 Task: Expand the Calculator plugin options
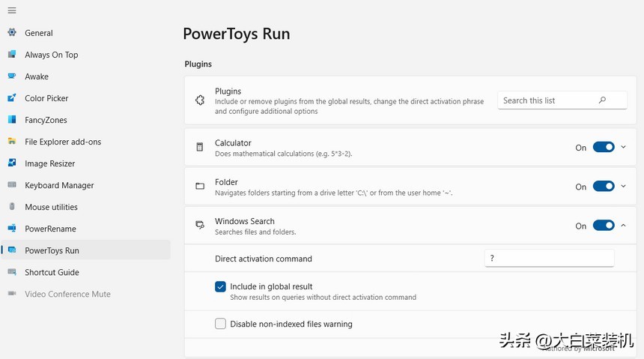(624, 147)
